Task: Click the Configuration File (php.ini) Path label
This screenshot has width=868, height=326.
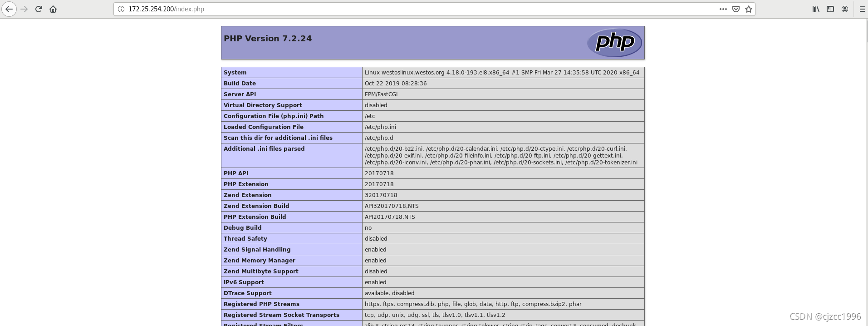Action: pos(274,116)
